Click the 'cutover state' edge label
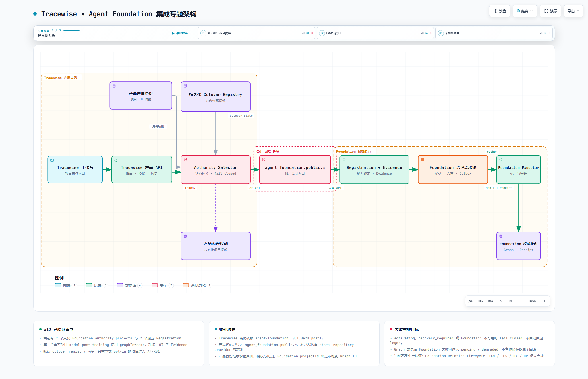The width and height of the screenshot is (588, 379). pyautogui.click(x=241, y=116)
